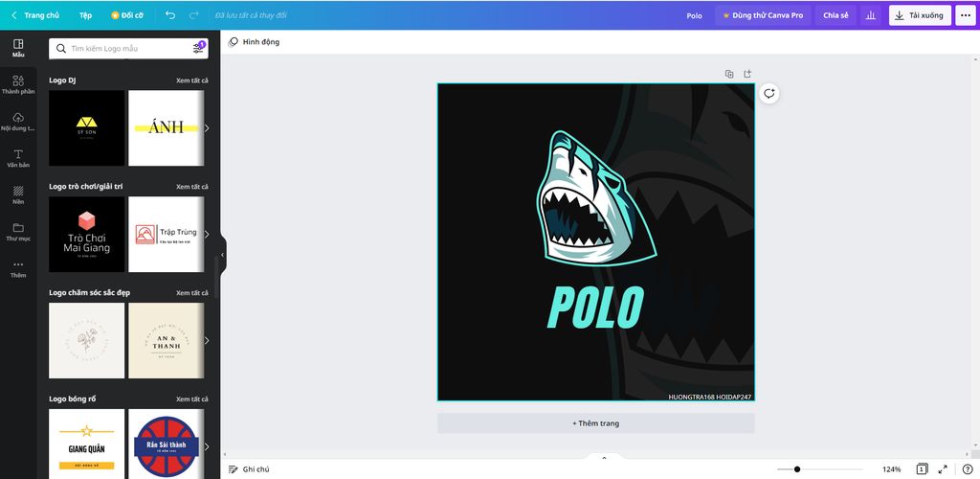See all Logo bóng rổ templates
The height and width of the screenshot is (479, 980).
192,399
